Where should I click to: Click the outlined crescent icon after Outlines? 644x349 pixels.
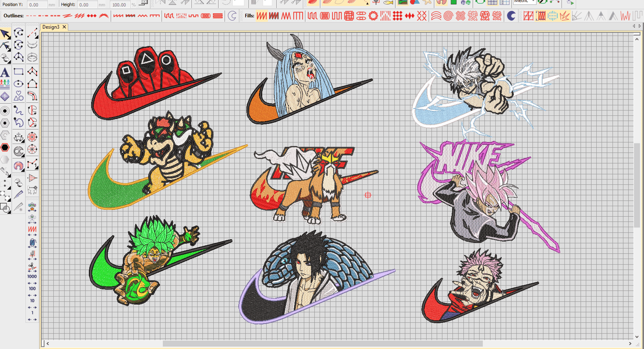tap(232, 16)
